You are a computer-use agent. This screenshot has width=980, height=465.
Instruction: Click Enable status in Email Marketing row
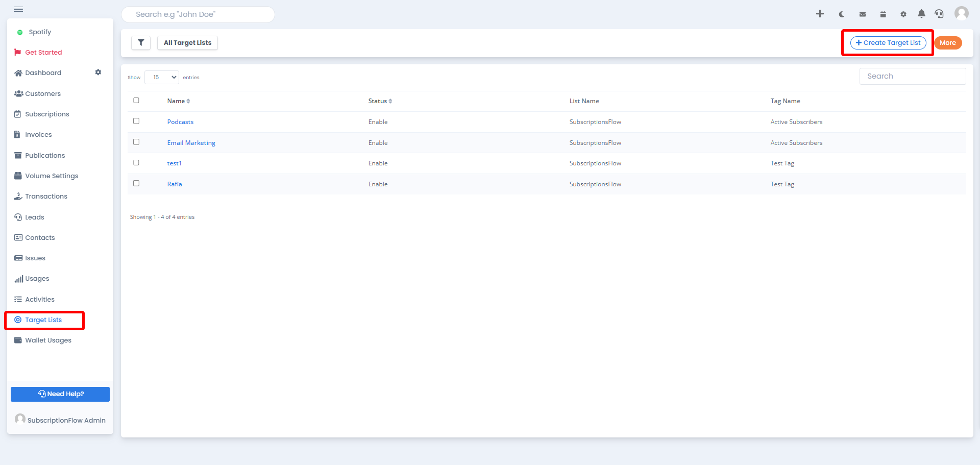[378, 143]
